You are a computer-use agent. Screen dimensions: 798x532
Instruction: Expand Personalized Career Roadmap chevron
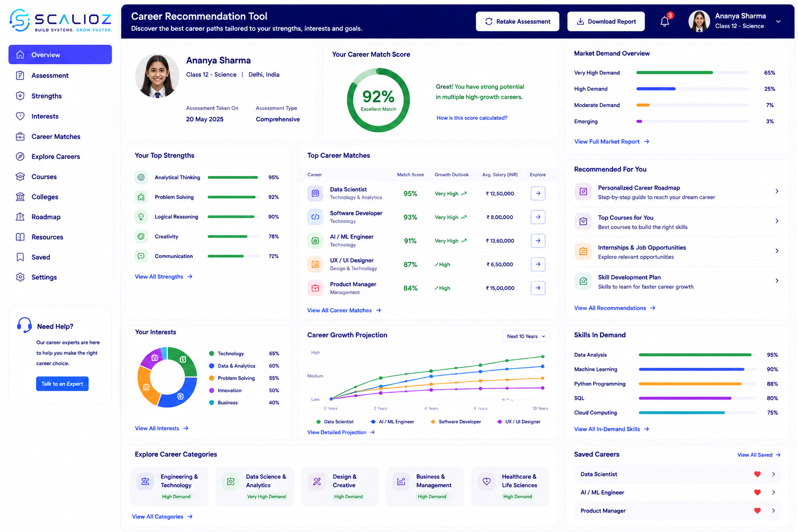[x=777, y=191]
